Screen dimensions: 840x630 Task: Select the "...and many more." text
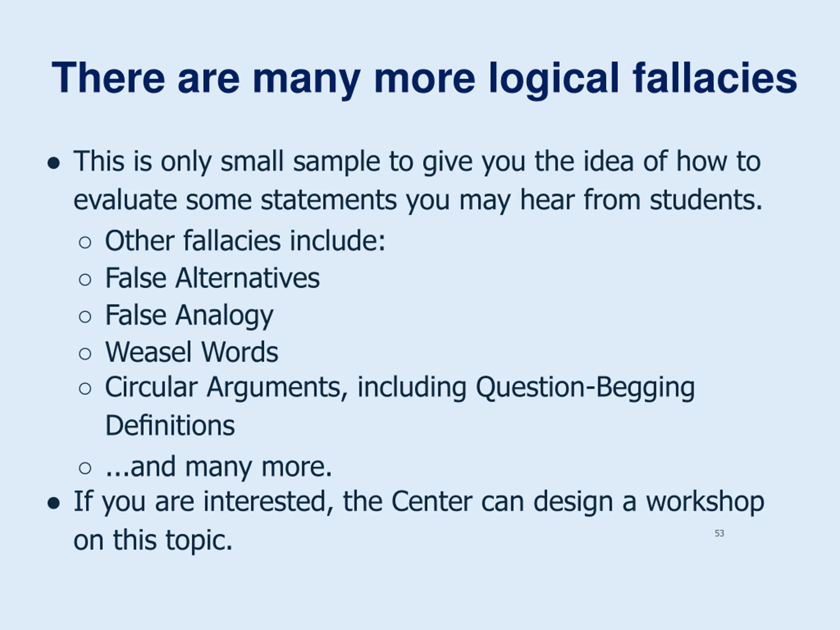click(218, 466)
